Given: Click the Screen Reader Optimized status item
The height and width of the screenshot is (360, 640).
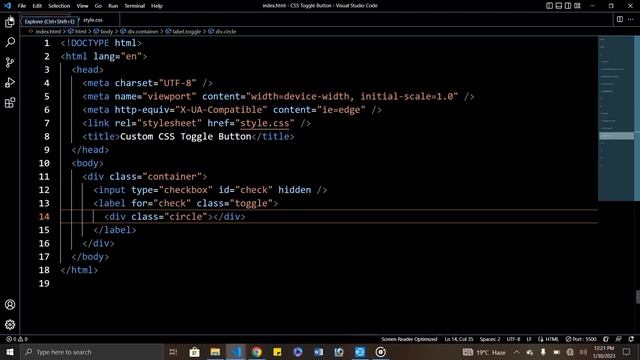Looking at the screenshot, I should [x=409, y=339].
